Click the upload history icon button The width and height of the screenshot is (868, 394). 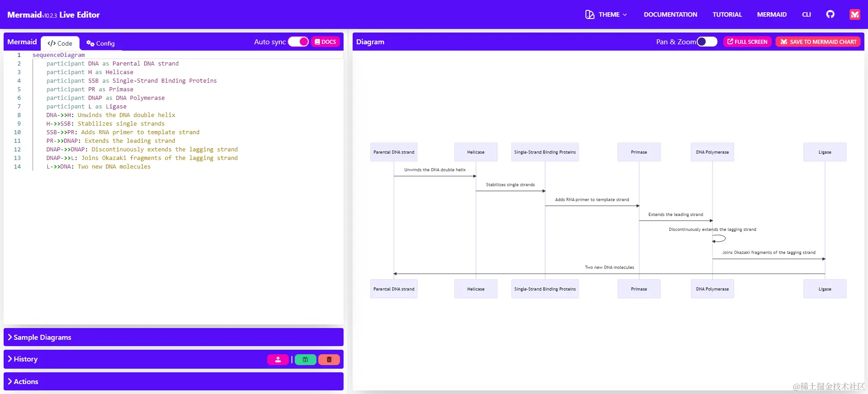278,360
